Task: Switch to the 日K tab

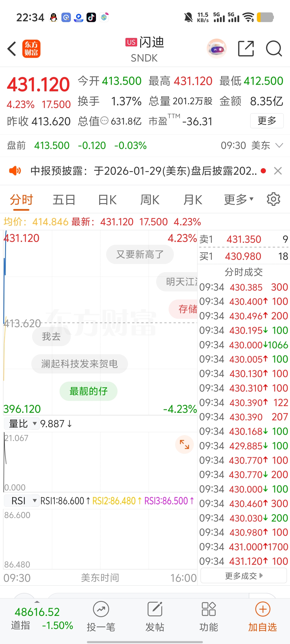Action: point(107,200)
